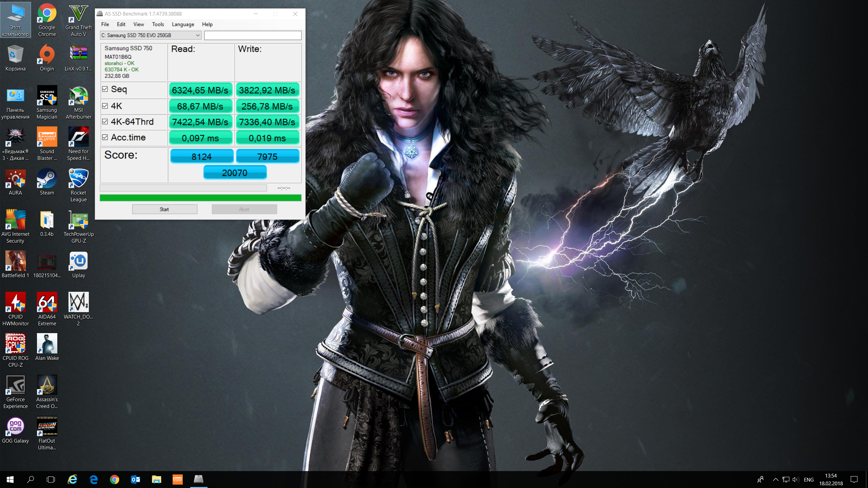Viewport: 868px width, 488px height.
Task: Show hidden system tray icons
Action: tap(775, 479)
